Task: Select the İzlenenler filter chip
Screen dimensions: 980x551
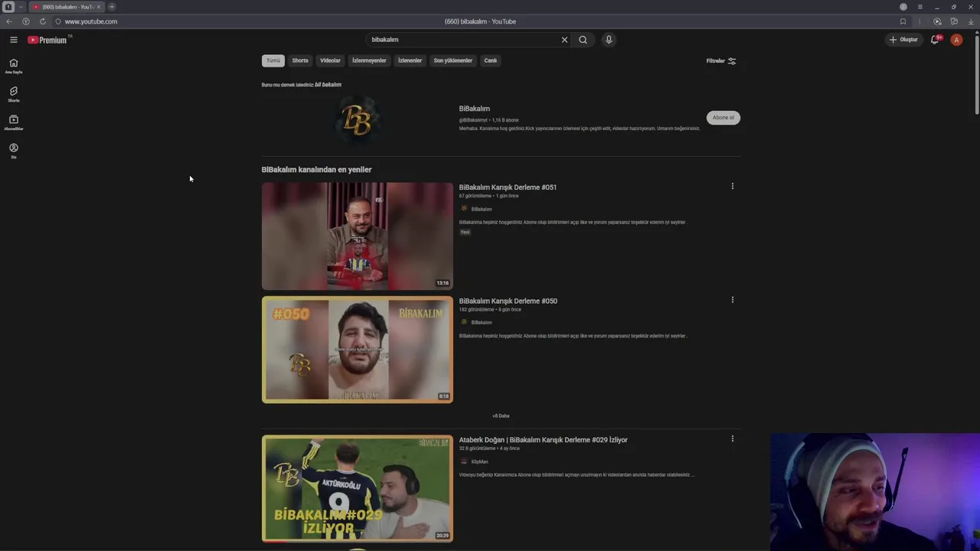Action: [410, 60]
